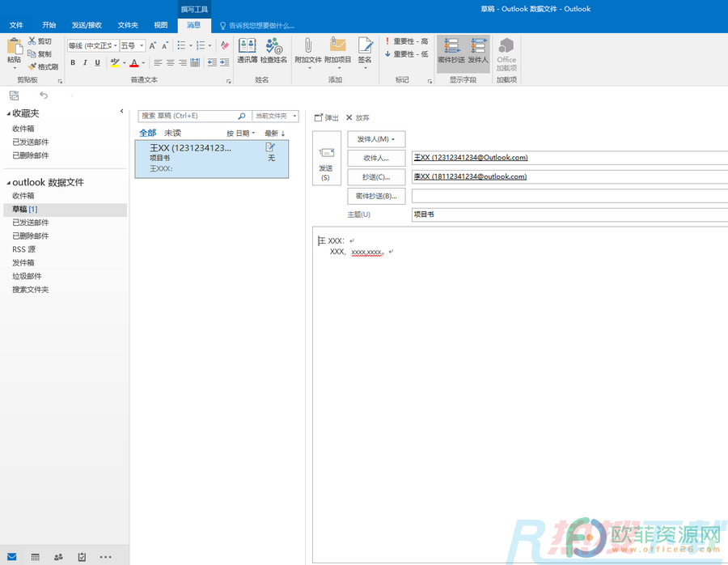Switch to the Home (开始) tab
This screenshot has height=565, width=728.
click(x=49, y=25)
